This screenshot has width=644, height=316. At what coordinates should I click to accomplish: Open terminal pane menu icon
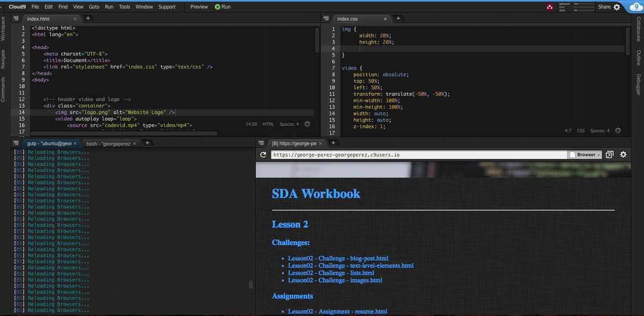coord(16,143)
